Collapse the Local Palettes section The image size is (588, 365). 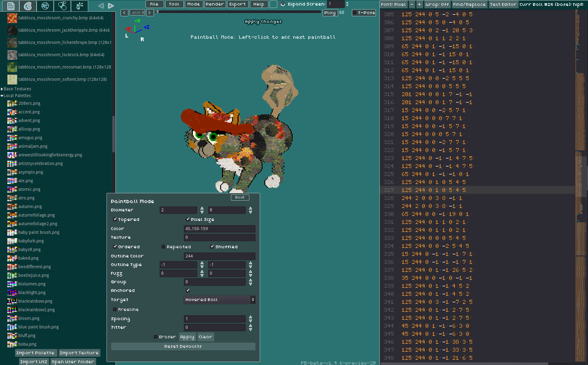coord(2,96)
